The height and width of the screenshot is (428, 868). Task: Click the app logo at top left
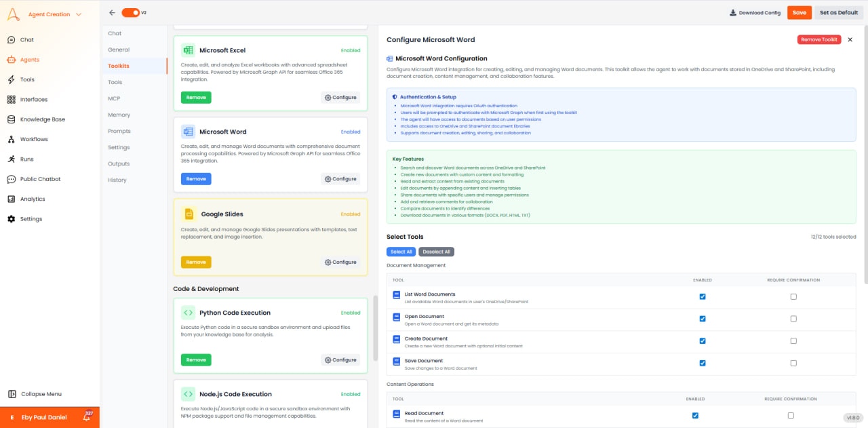(x=14, y=14)
